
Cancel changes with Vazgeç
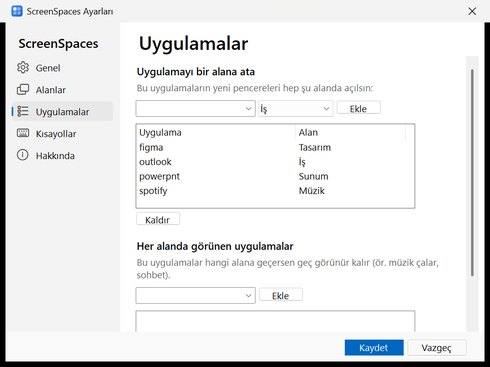click(x=437, y=348)
